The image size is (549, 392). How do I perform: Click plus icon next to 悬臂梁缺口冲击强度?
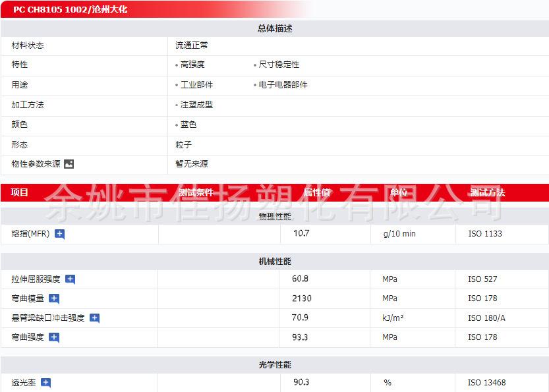[94, 318]
